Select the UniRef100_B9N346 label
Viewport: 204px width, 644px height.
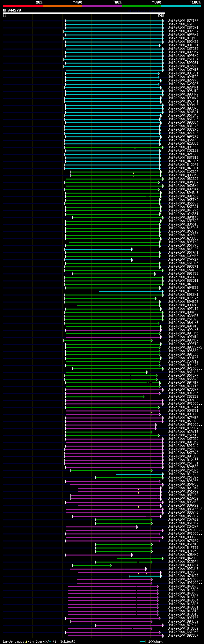click(183, 193)
